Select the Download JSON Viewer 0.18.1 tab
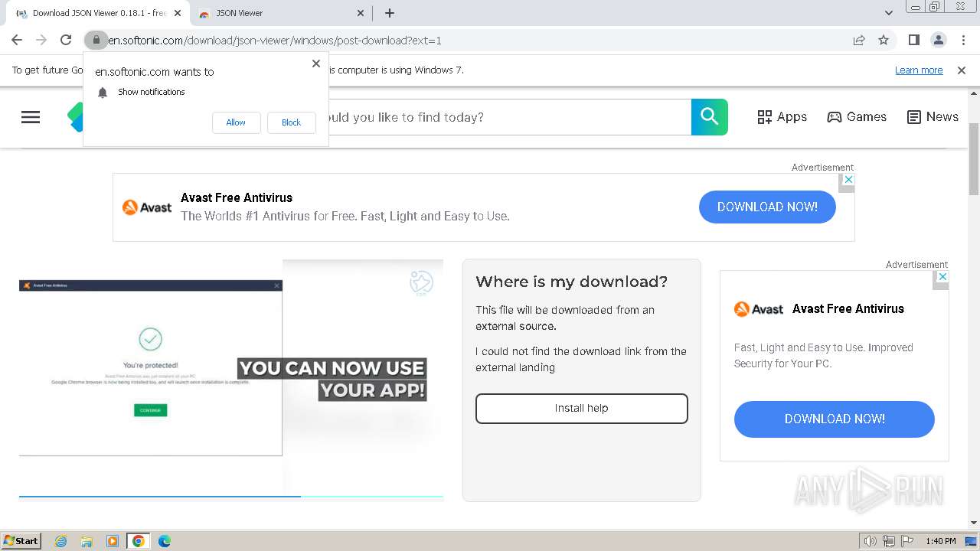 (x=97, y=13)
